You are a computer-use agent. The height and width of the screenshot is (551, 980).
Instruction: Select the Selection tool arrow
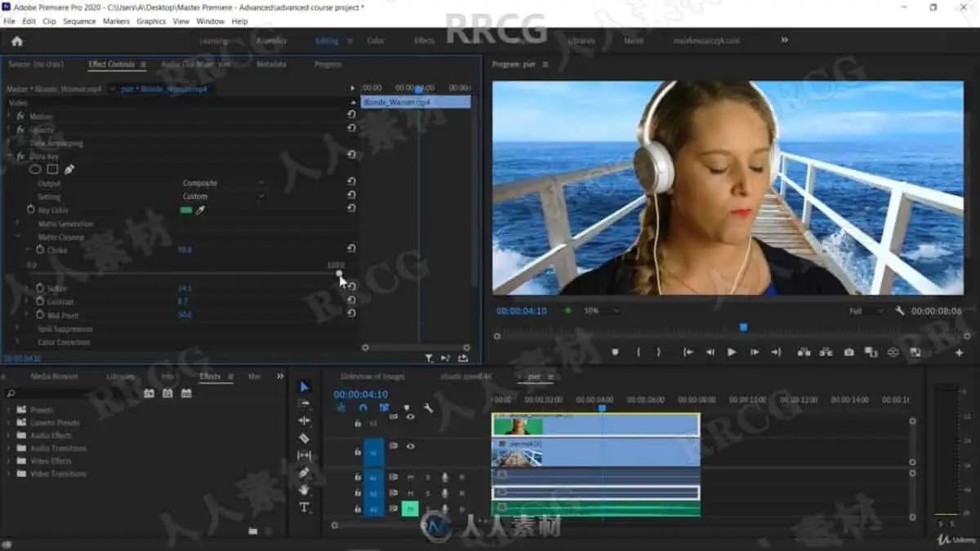point(305,387)
